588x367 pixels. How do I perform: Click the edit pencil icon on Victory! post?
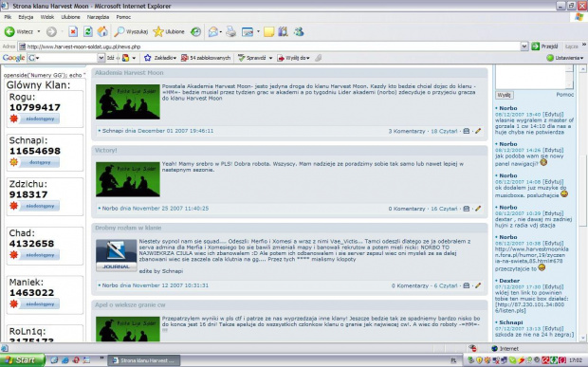(478, 209)
